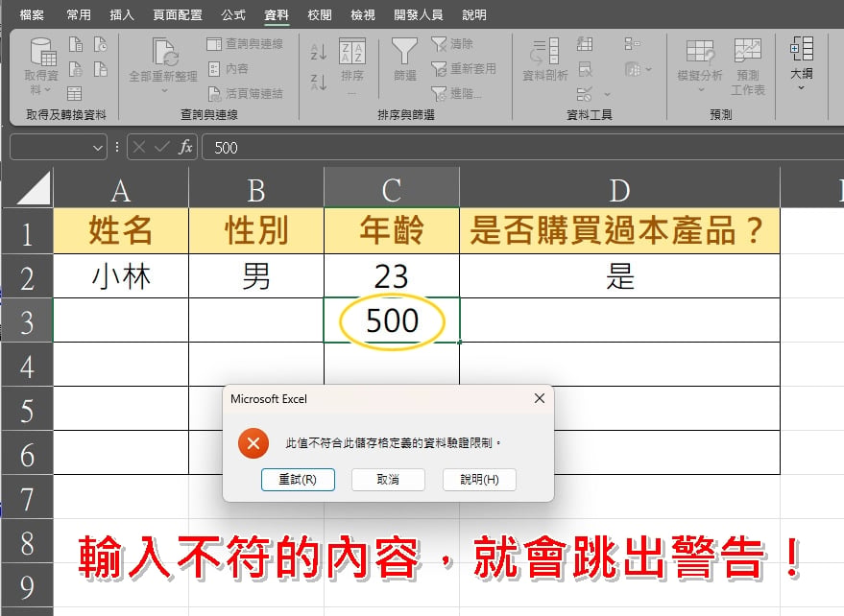Click the From Text/CSV import icon
Image resolution: width=844 pixels, height=616 pixels.
(x=76, y=44)
